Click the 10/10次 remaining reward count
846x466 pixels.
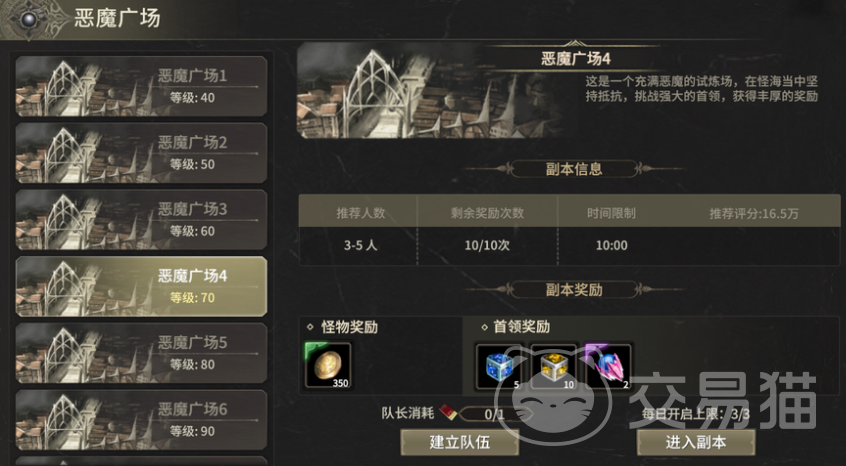click(x=487, y=245)
